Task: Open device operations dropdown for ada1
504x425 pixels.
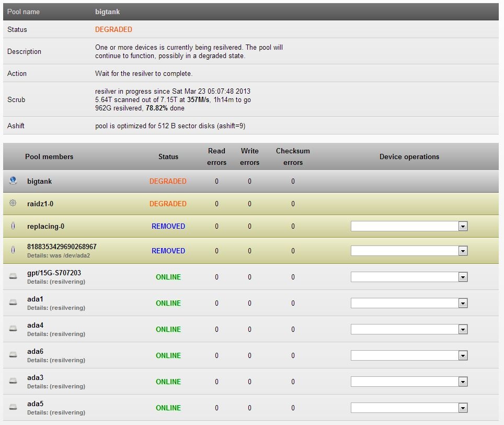Action: pos(409,303)
